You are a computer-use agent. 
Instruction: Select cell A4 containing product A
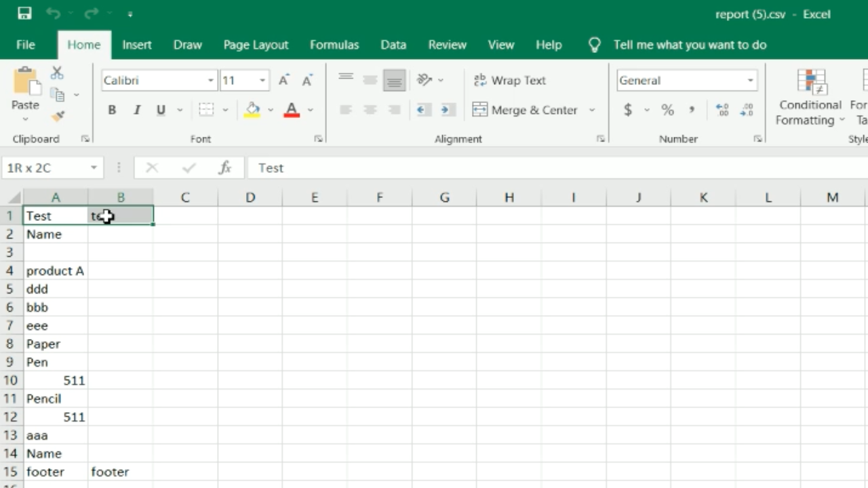coord(55,271)
